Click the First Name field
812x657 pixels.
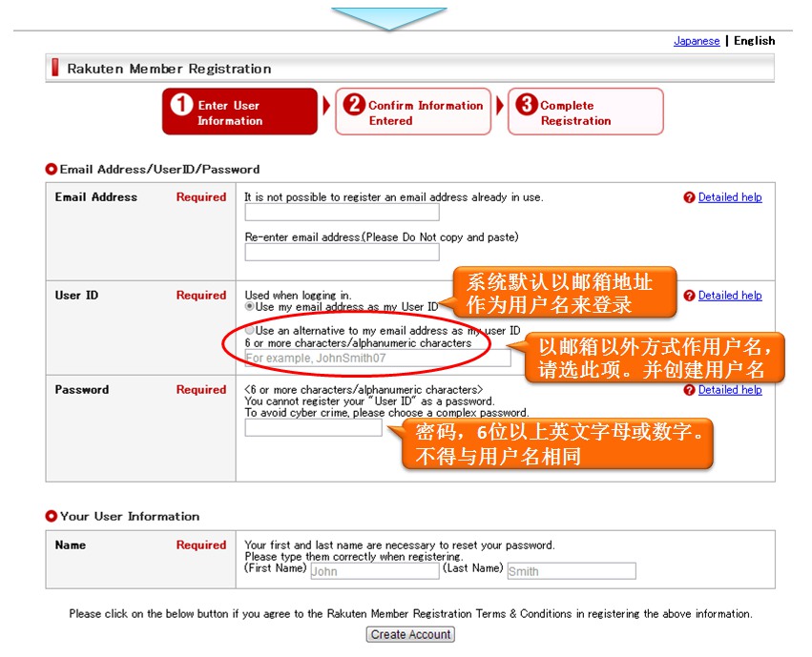(375, 571)
